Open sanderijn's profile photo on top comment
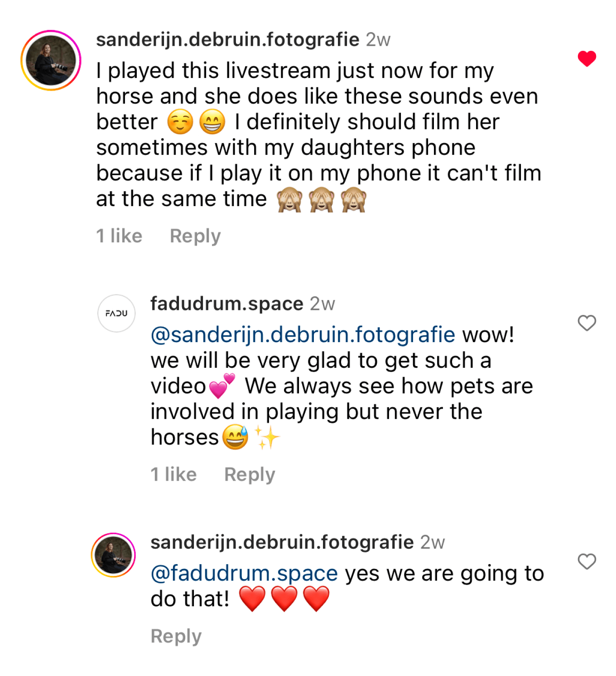This screenshot has width=616, height=676. point(51,60)
